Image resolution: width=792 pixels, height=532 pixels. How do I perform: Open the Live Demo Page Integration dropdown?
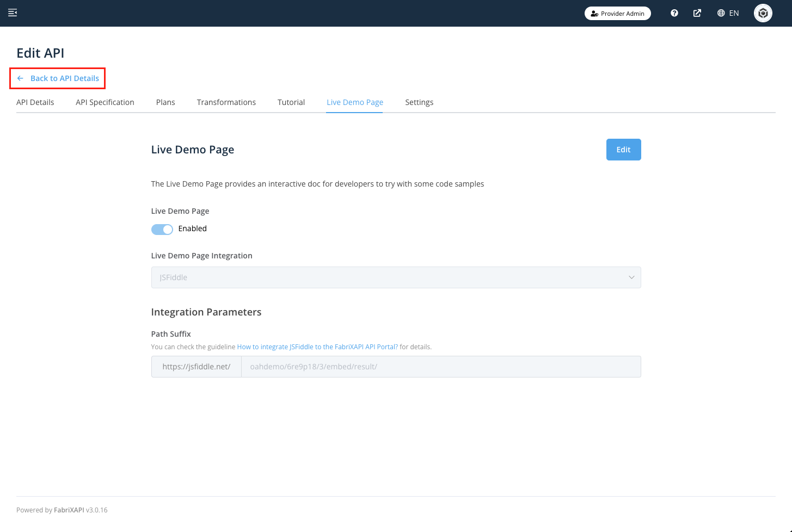tap(396, 277)
